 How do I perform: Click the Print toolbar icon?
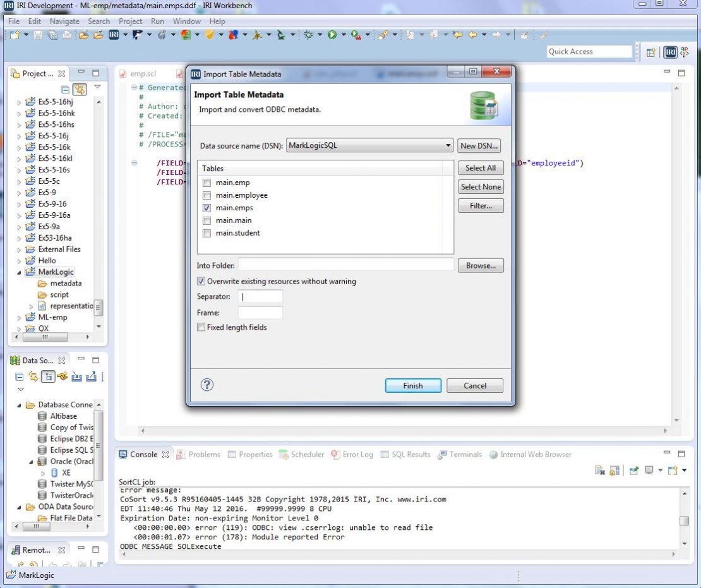[x=66, y=35]
